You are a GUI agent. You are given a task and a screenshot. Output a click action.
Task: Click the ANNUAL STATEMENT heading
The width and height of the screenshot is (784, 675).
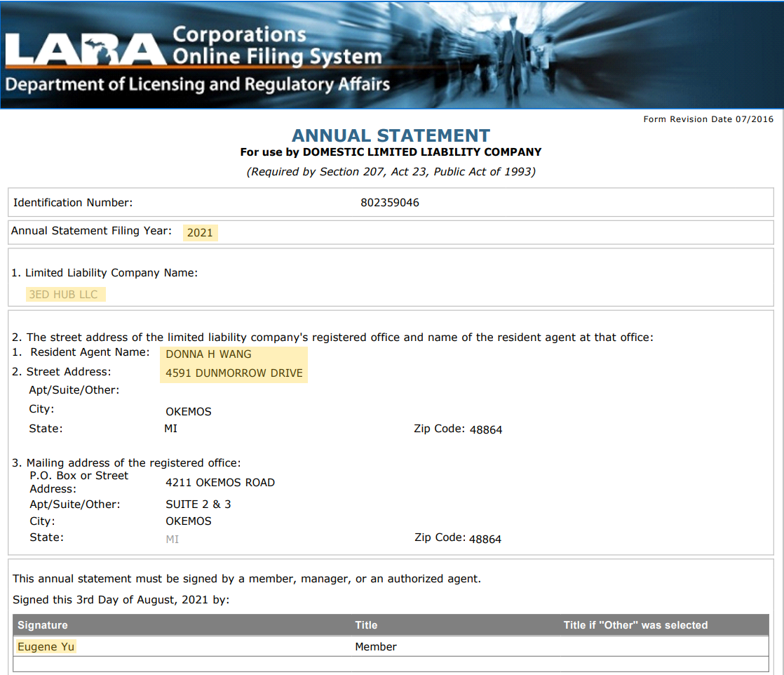point(391,135)
